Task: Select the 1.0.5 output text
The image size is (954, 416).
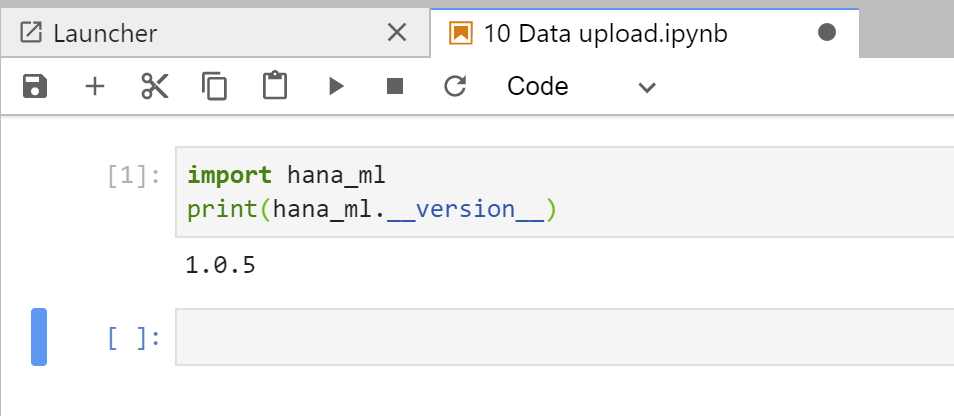Action: 220,265
